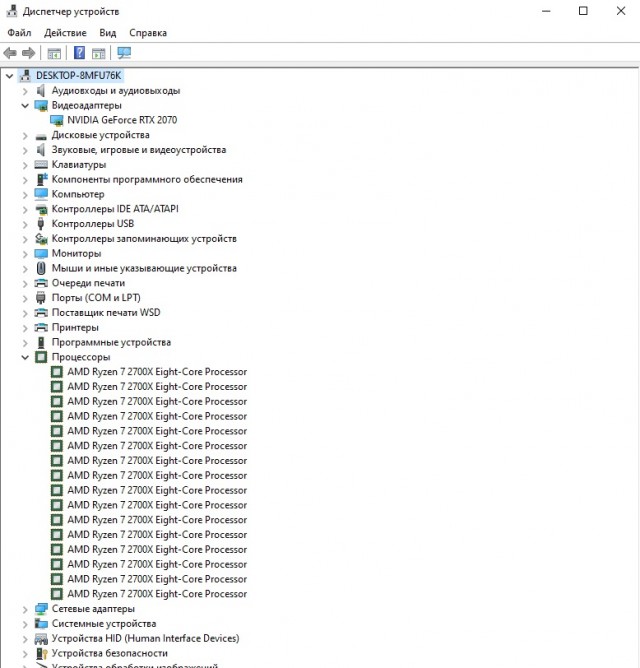Screen dimensions: 640x668
Task: Expand the Системные устройства category
Action: (x=25, y=624)
